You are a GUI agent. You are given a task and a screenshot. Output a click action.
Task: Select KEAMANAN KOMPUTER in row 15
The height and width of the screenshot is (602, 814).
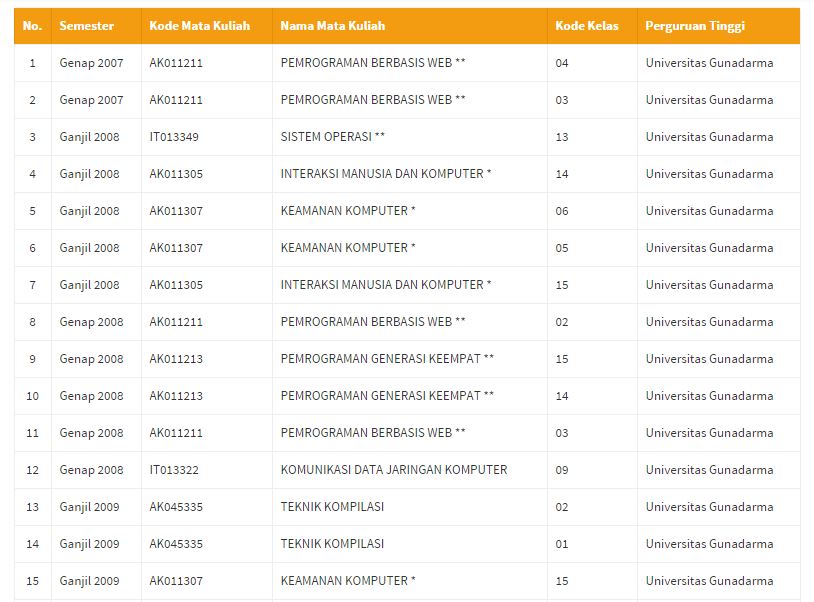point(348,581)
